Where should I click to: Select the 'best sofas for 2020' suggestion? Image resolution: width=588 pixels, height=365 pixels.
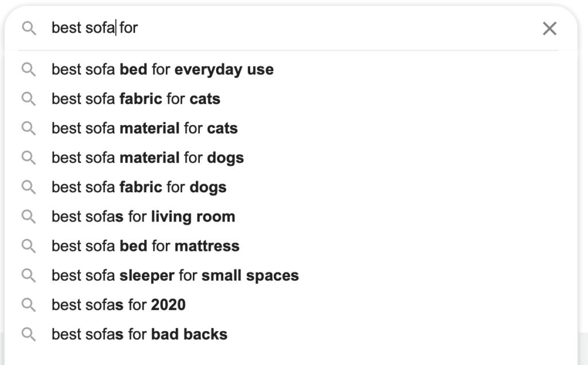point(119,305)
